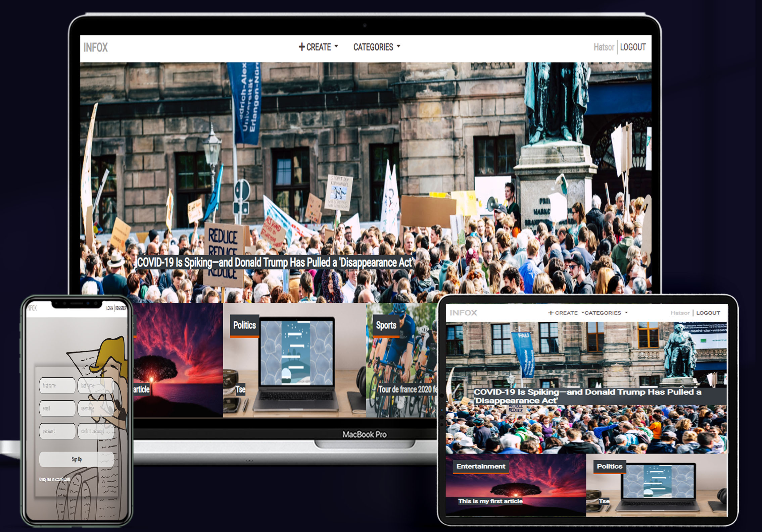Click the Entertainment tag on the tablet
This screenshot has height=532, width=762.
click(481, 466)
